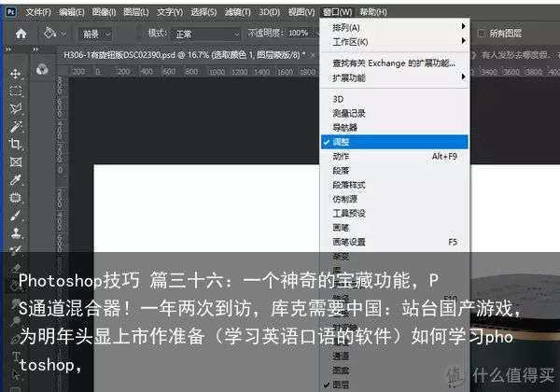560x392 pixels.
Task: Expand the tools panel double-arrow
Action: pyautogui.click(x=8, y=49)
